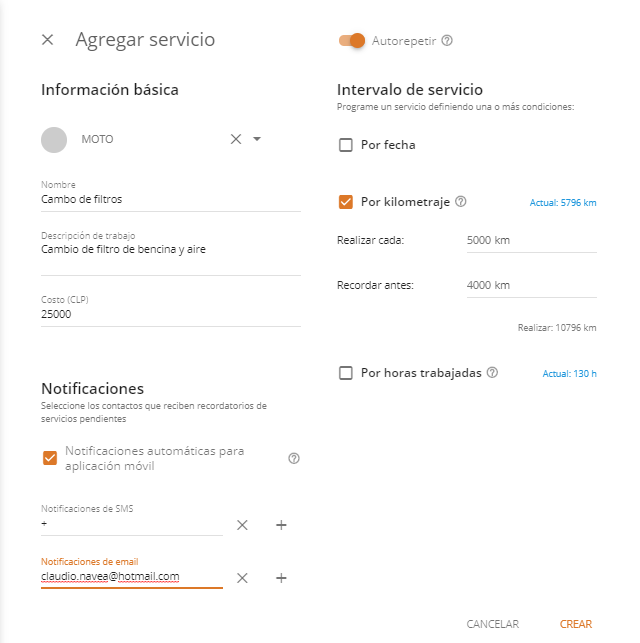Enable the Por fecha checkbox
This screenshot has width=640, height=643.
coord(346,145)
